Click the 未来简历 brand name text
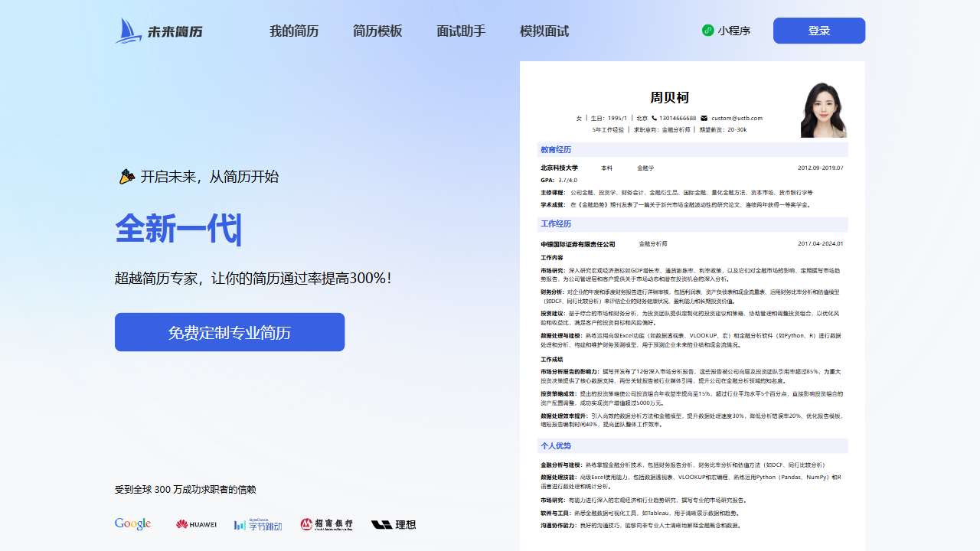 click(175, 31)
